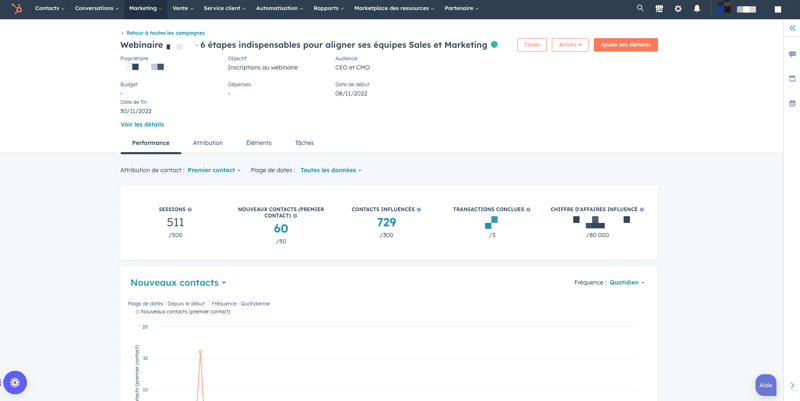Click the purple sprocket widget button

(x=15, y=382)
